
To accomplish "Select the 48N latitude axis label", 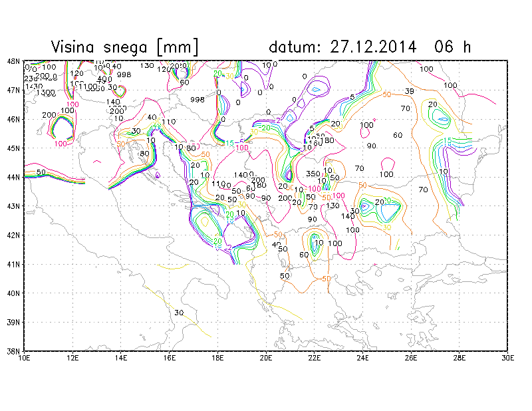I will click(13, 61).
